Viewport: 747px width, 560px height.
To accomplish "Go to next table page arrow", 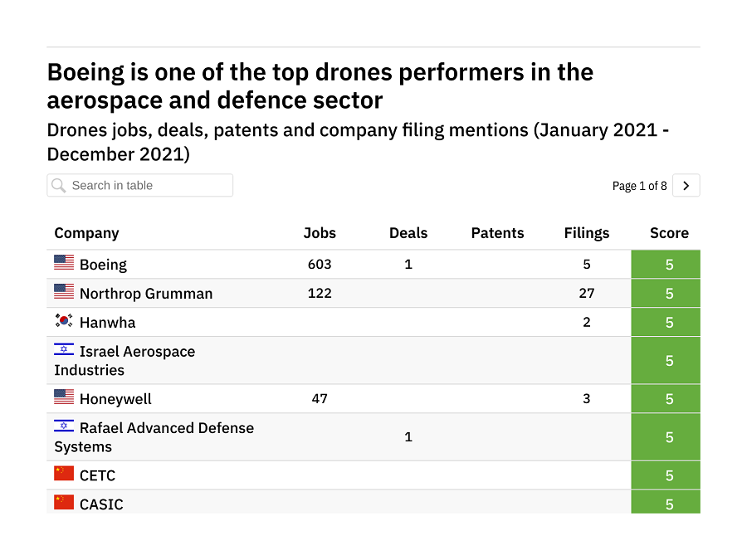I will [x=686, y=186].
